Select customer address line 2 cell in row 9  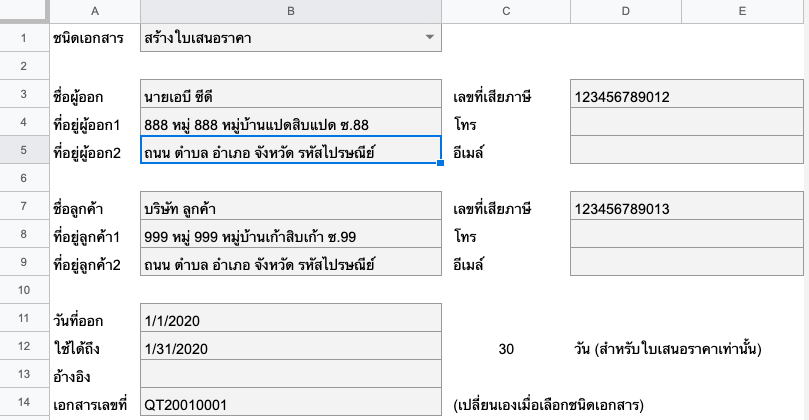tap(291, 262)
